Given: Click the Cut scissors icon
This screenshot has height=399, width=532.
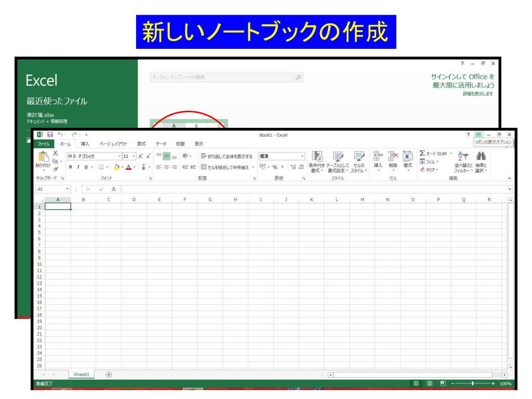Looking at the screenshot, I should 55,153.
